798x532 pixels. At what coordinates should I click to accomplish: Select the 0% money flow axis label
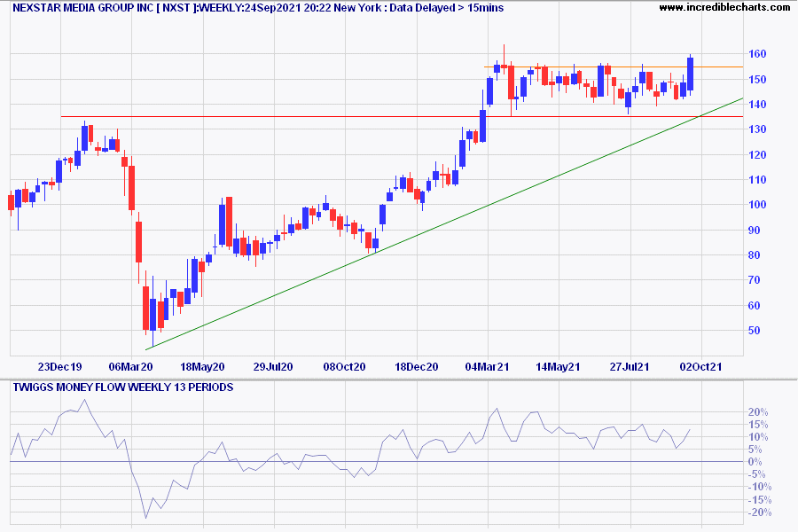755,462
